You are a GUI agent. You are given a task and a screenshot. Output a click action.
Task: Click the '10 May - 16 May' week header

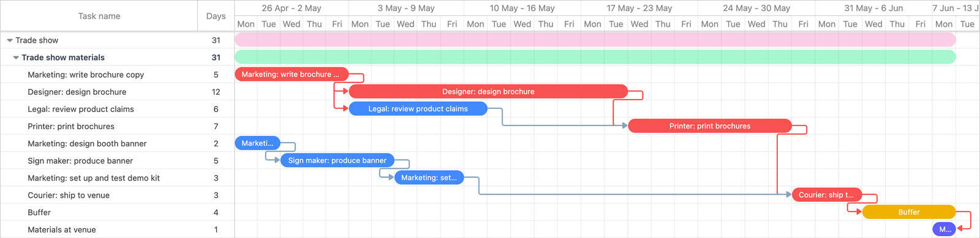tap(522, 8)
